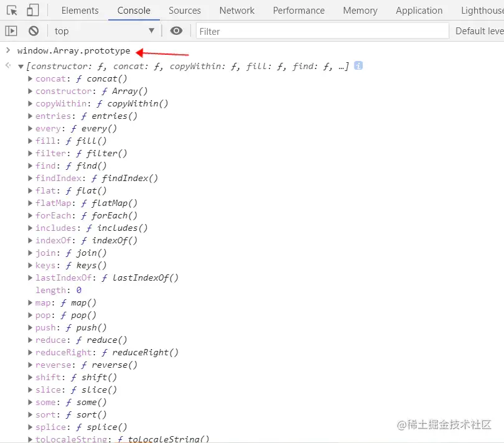Expand the shift function entry
The height and width of the screenshot is (443, 504).
tap(30, 378)
